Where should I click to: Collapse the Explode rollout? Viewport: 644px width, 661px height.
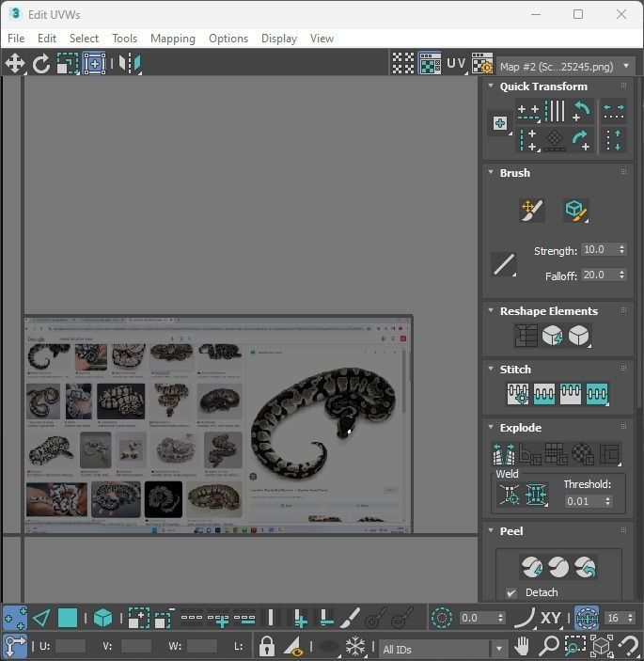point(491,427)
